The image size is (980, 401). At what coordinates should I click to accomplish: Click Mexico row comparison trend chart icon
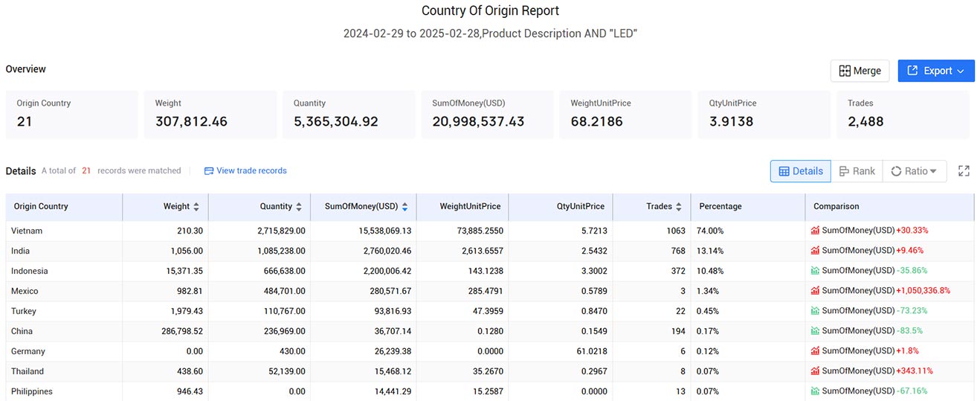tap(816, 291)
